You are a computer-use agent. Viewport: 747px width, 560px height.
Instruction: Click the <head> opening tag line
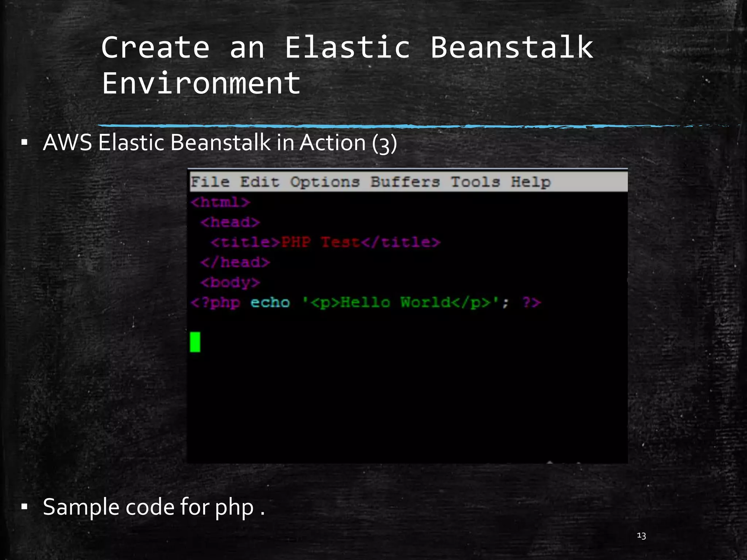tap(231, 222)
